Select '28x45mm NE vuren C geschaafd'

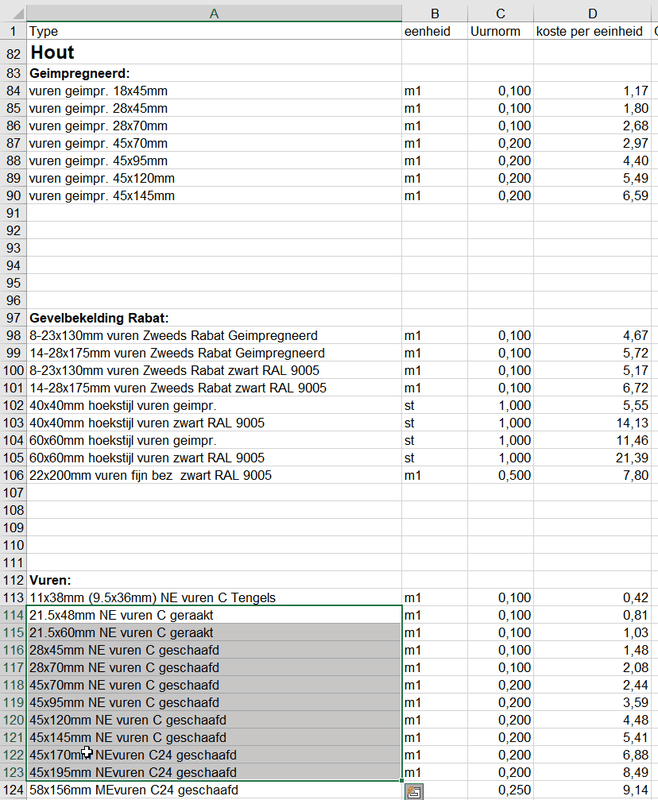coord(214,650)
